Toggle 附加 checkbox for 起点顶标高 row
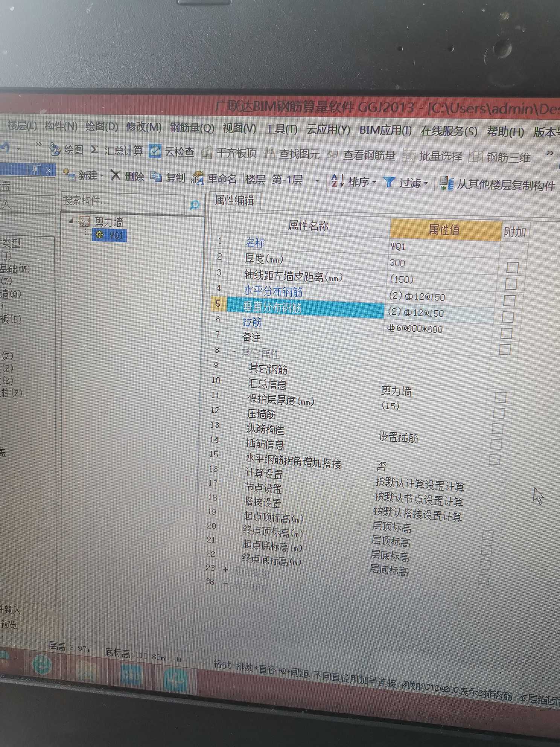This screenshot has height=747, width=560. (488, 535)
